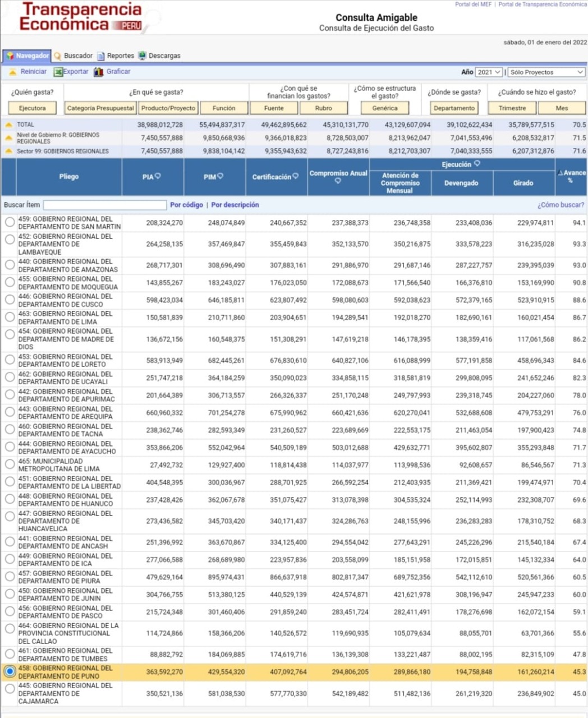Click the Graficar toolbar link

118,72
